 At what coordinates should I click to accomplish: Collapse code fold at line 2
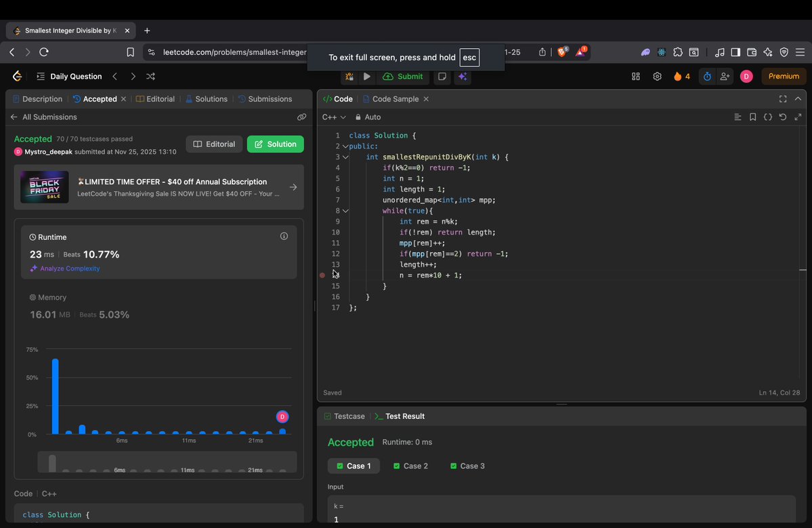pos(345,146)
